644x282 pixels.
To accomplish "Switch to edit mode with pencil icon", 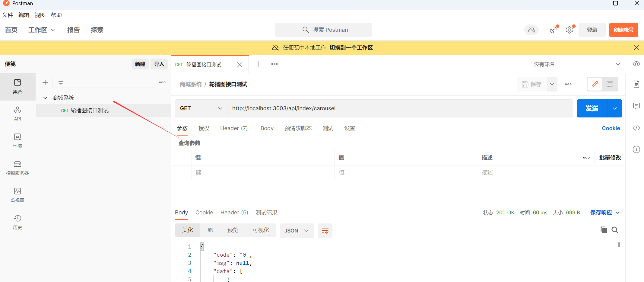I will [595, 84].
